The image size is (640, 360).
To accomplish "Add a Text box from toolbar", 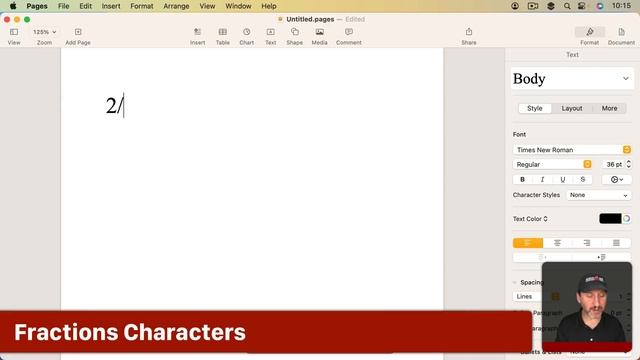I will click(271, 32).
